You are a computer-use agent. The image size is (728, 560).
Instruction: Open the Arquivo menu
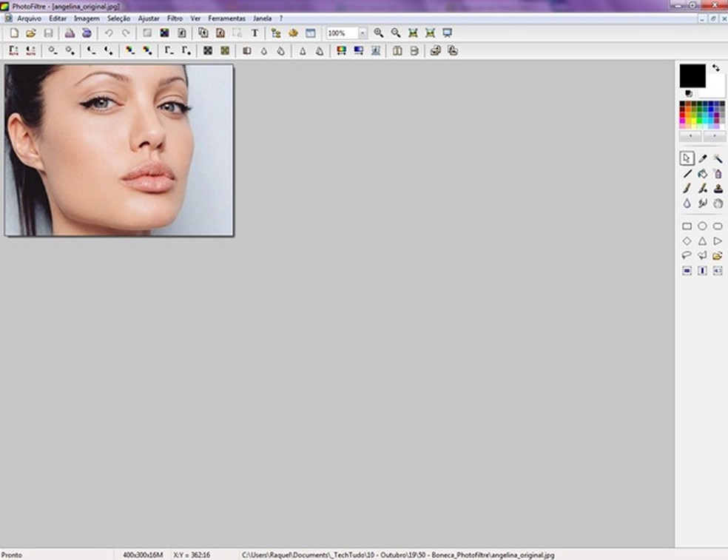point(30,18)
